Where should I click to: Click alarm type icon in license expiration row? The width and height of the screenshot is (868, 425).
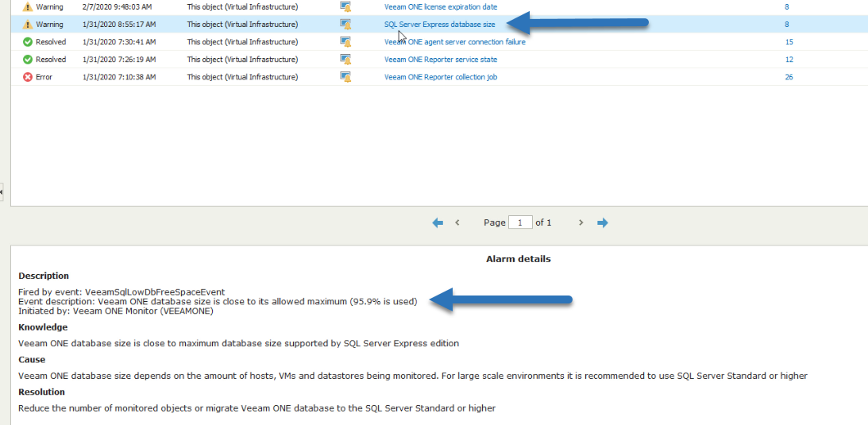click(345, 7)
